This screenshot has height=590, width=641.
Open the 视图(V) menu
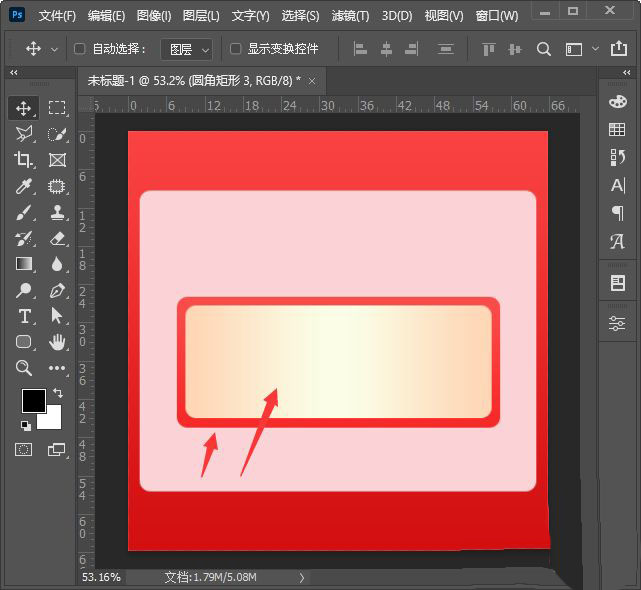click(444, 16)
